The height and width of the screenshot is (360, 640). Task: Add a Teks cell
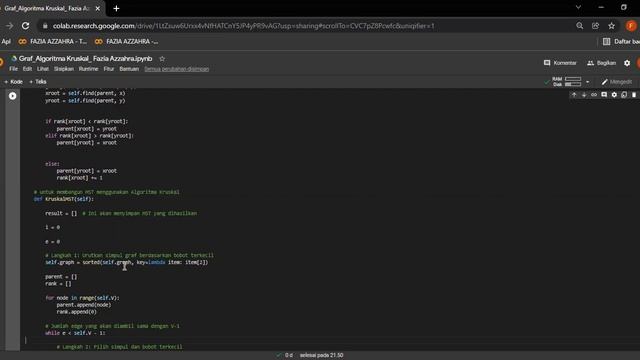[x=38, y=82]
